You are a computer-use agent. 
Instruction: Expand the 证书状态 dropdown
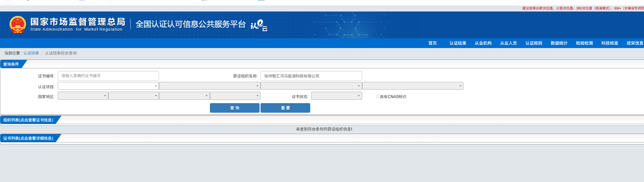337,96
